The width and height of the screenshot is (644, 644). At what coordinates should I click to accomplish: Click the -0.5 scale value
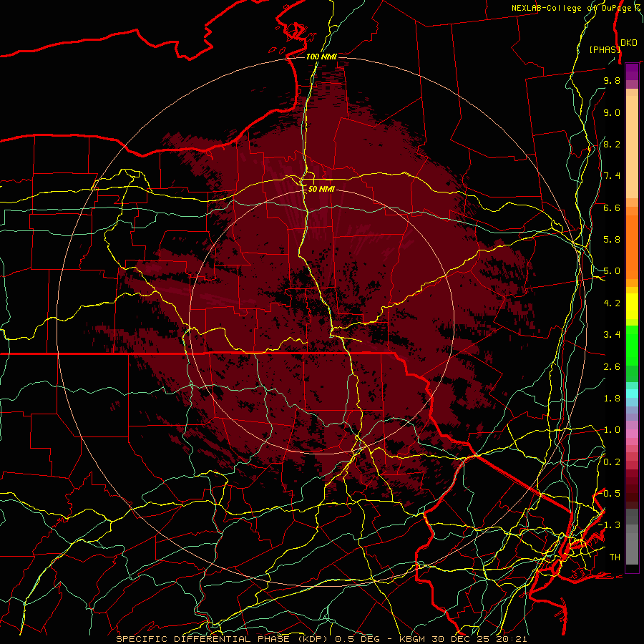[x=609, y=494]
